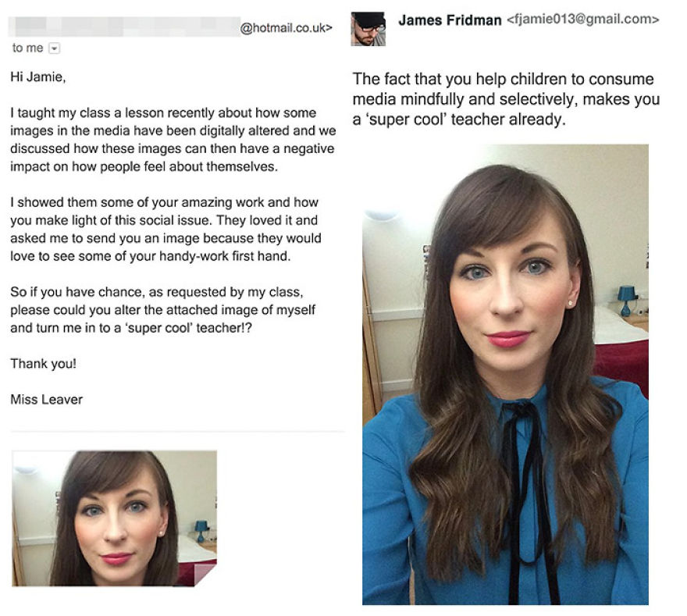Click the divider line above the attachment
687x616 pixels.
(x=177, y=432)
